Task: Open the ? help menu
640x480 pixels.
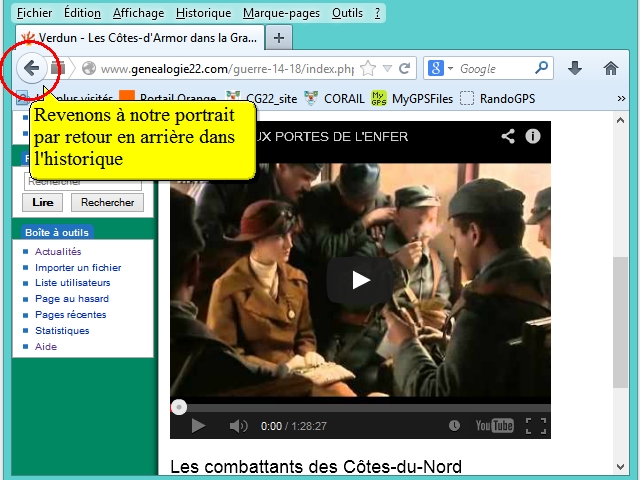Action: pyautogui.click(x=378, y=13)
